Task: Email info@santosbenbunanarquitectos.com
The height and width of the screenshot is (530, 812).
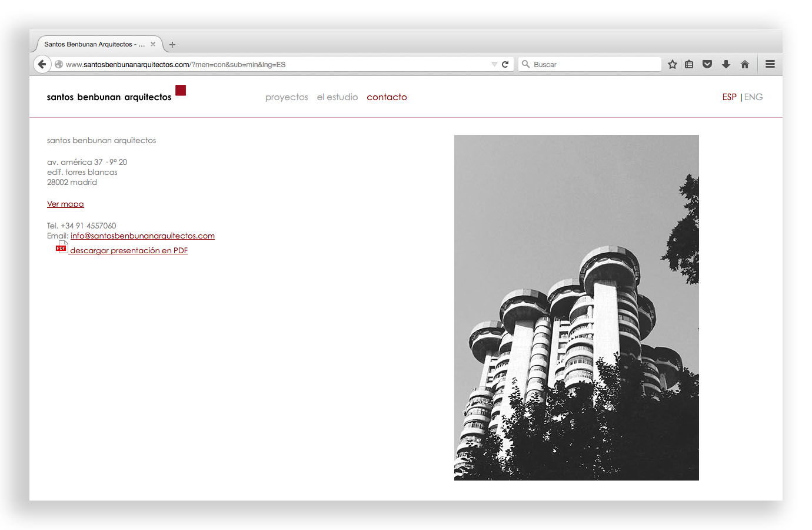Action: (142, 235)
